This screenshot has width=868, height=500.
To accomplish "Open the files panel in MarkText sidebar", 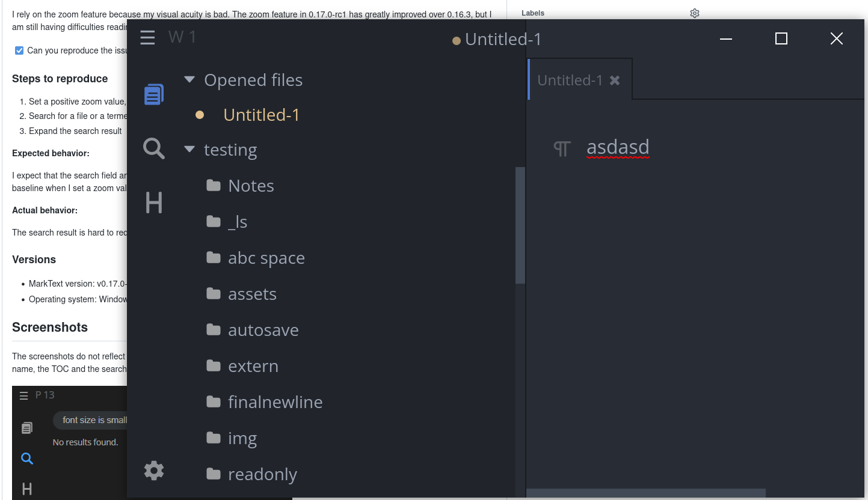I will click(x=153, y=94).
